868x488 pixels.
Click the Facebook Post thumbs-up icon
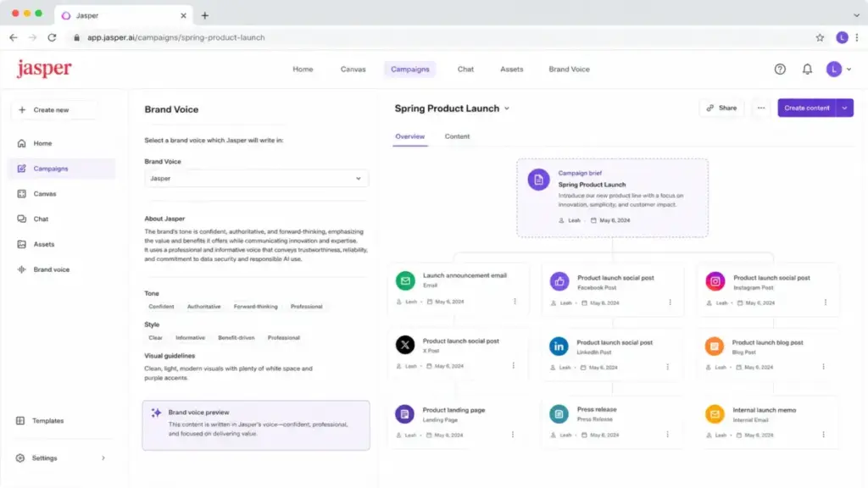(559, 281)
